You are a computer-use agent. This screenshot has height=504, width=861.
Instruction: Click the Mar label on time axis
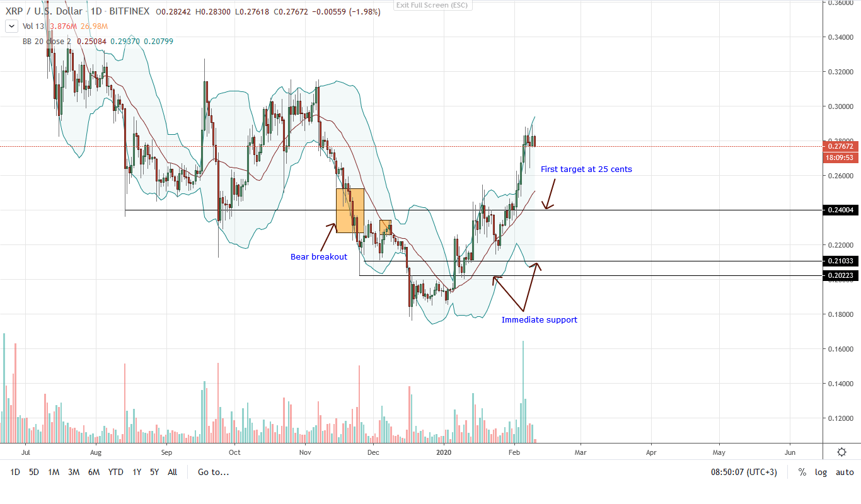click(581, 452)
